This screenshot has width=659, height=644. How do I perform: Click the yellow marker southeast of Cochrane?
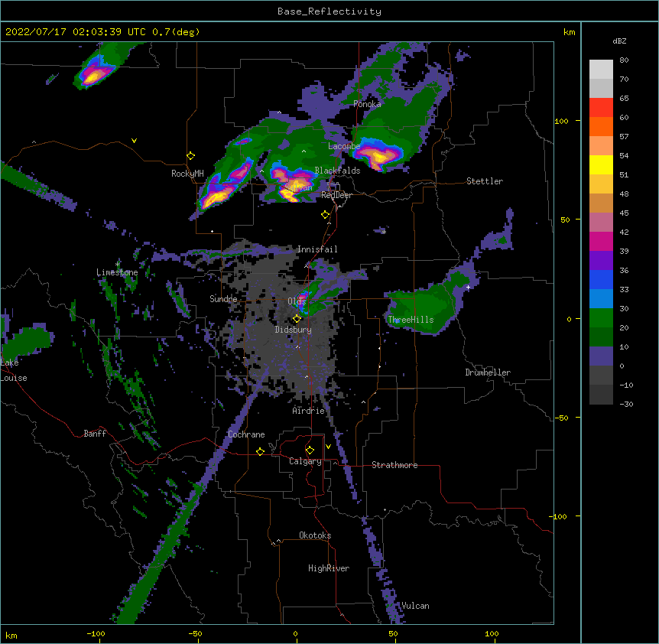260,452
